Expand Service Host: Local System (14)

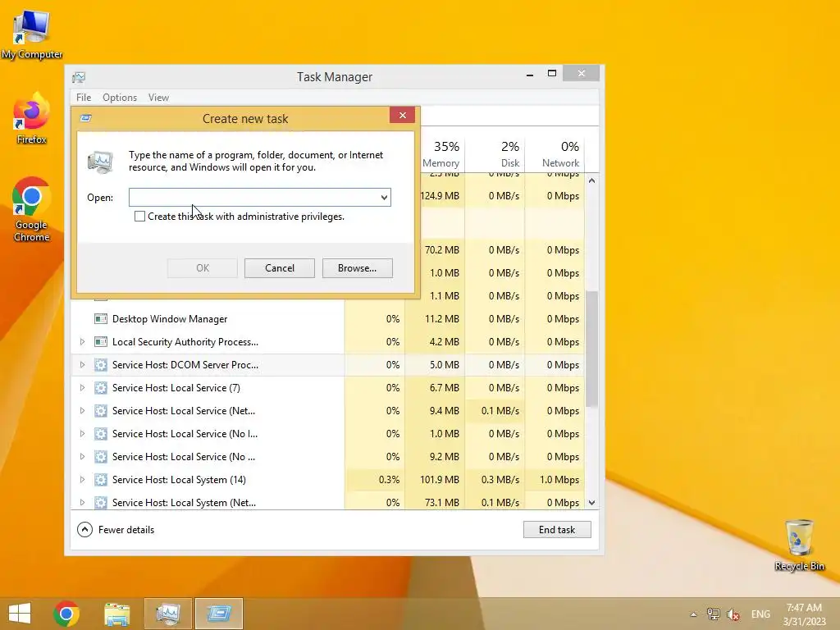[82, 479]
